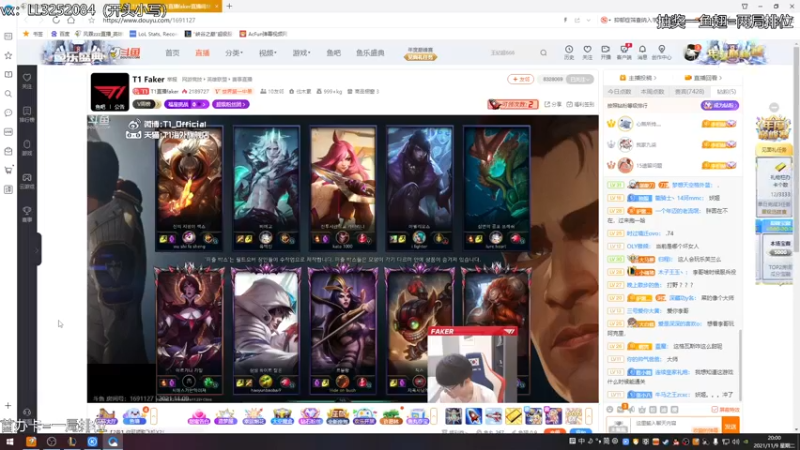Open the 客户端 client download icon
Image resolution: width=800 pixels, height=450 pixels.
[x=624, y=52]
